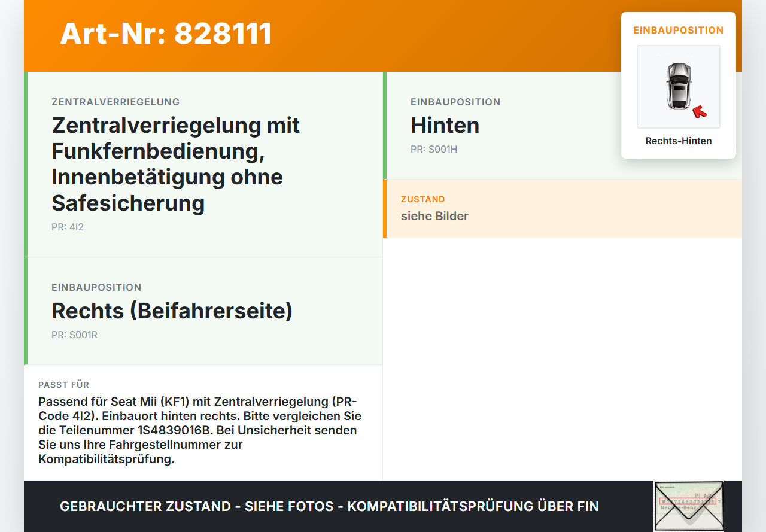Click the Zentralverriegelung mit Funkfernbedienung heading
This screenshot has height=532, width=766.
pyautogui.click(x=176, y=164)
